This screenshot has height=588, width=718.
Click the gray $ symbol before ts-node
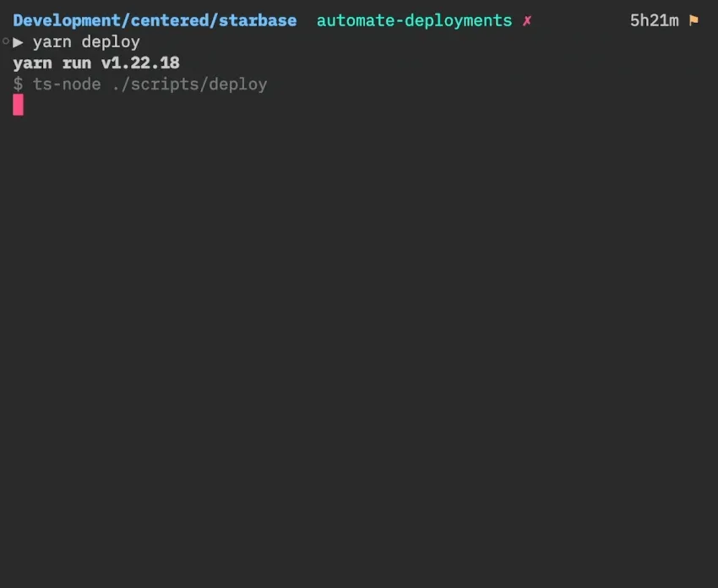[18, 84]
